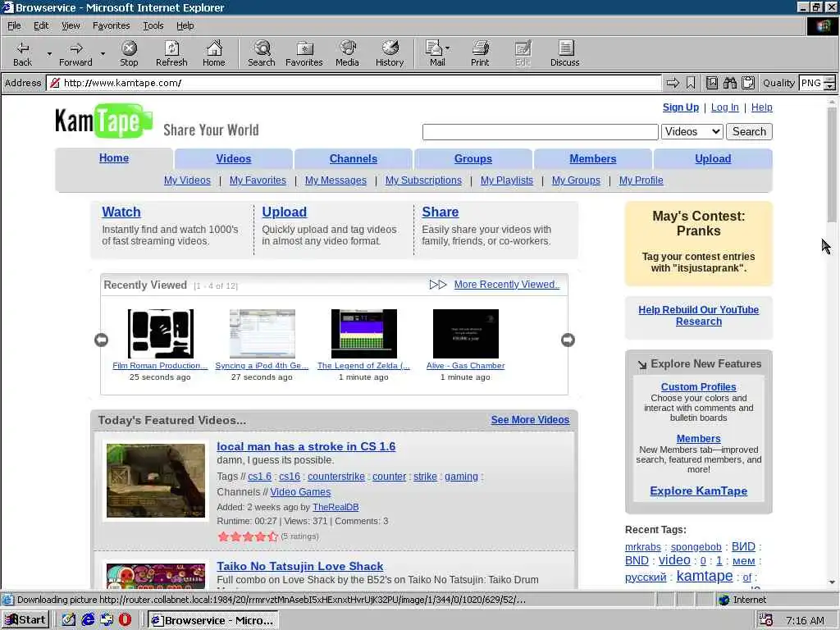Screen dimensions: 840x630
Task: Open More Recently Viewed link
Action: pyautogui.click(x=507, y=285)
